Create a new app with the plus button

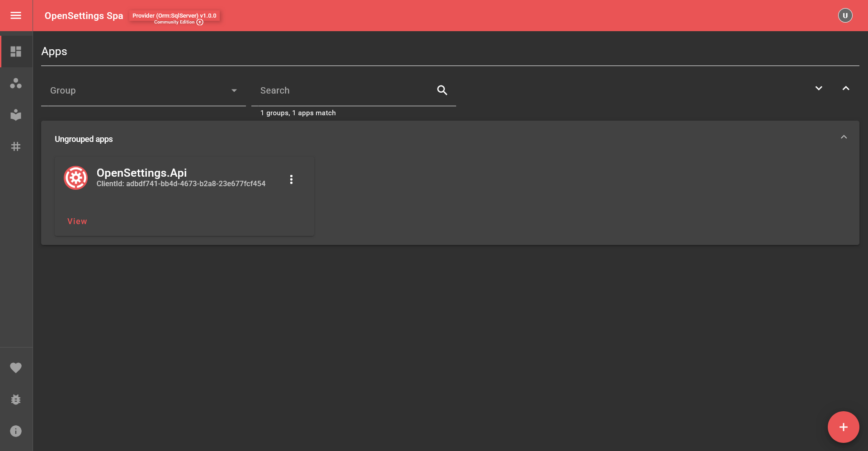pos(843,427)
